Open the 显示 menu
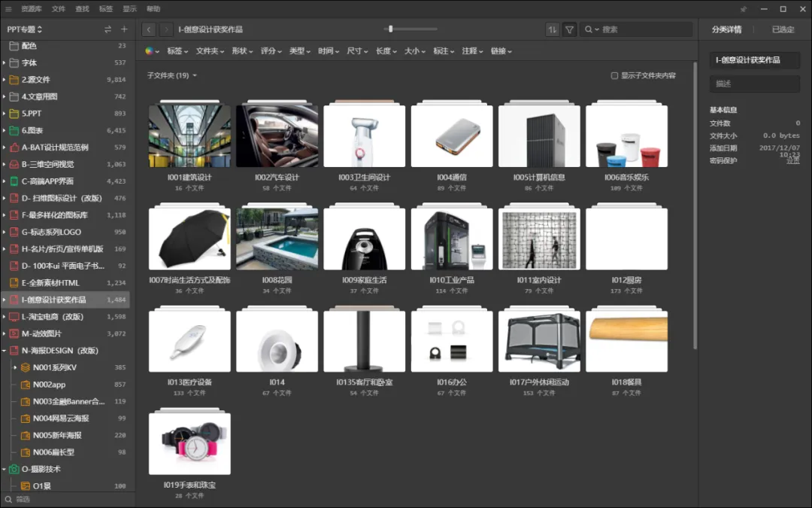 tap(129, 9)
